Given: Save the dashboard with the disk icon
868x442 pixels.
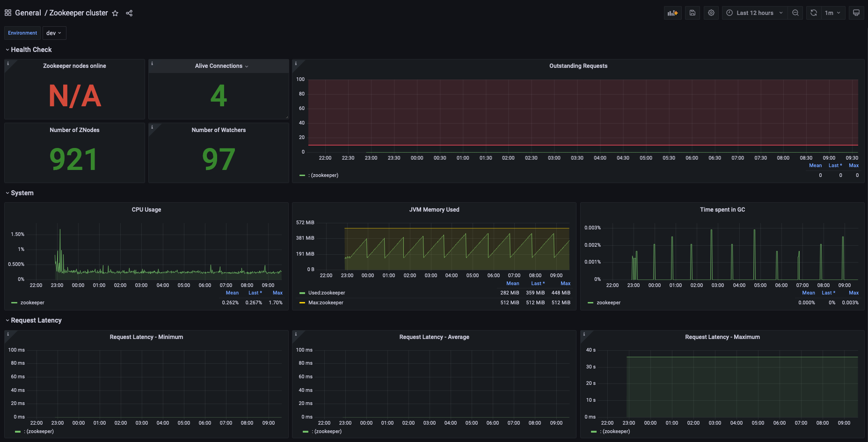Looking at the screenshot, I should point(693,13).
